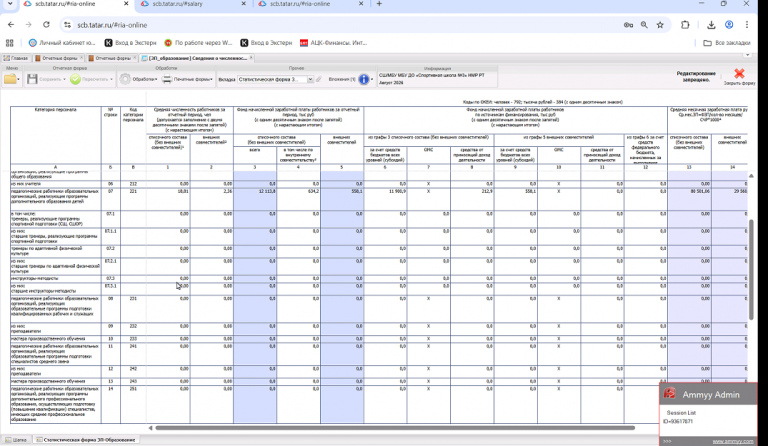Select the [ЗП_образование] Сведения о численнос... tab

[x=197, y=58]
